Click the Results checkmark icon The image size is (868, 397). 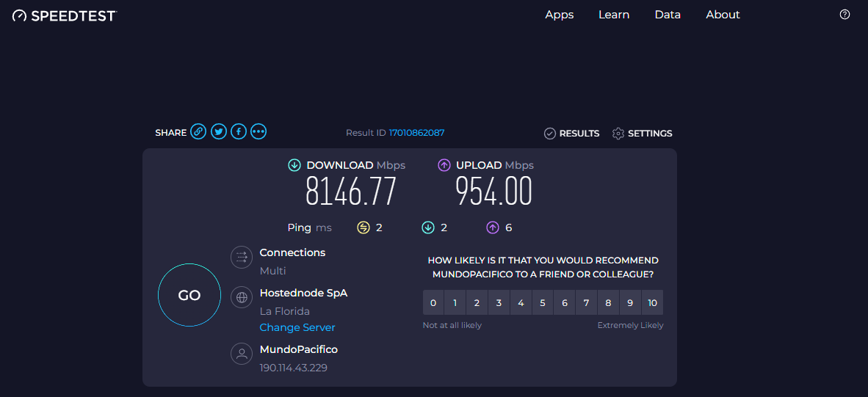pyautogui.click(x=549, y=134)
